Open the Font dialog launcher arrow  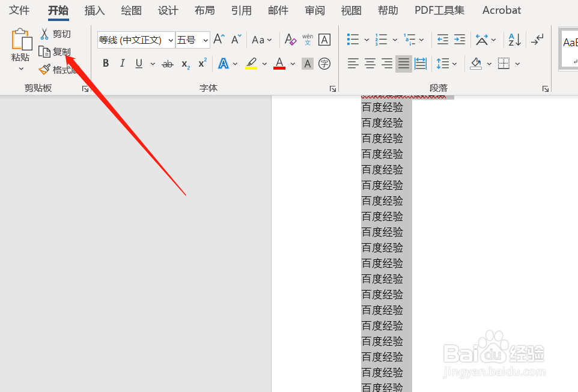(x=333, y=88)
